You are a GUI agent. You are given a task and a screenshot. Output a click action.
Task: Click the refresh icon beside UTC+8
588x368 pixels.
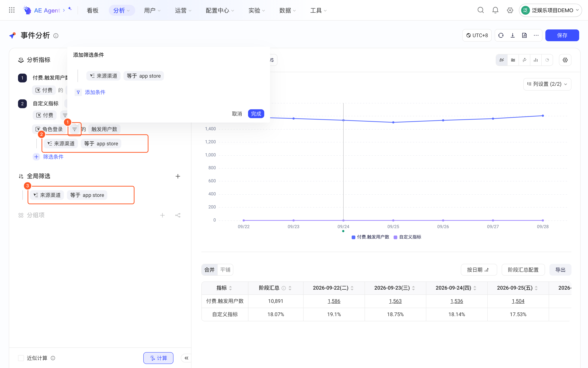coord(501,36)
